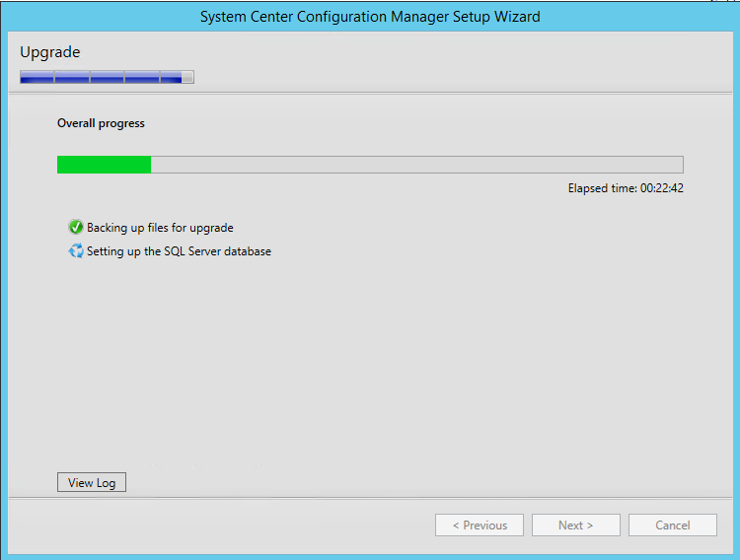
Task: Click the first blue segment of step indicator
Action: pos(37,77)
